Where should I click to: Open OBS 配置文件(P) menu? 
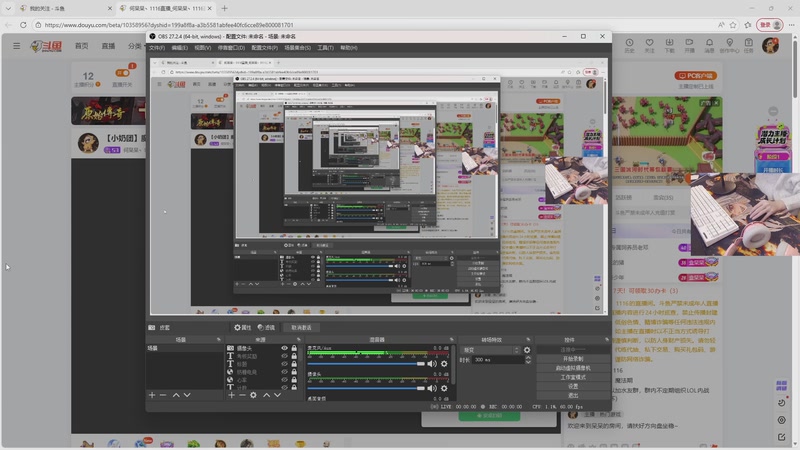[x=264, y=47]
